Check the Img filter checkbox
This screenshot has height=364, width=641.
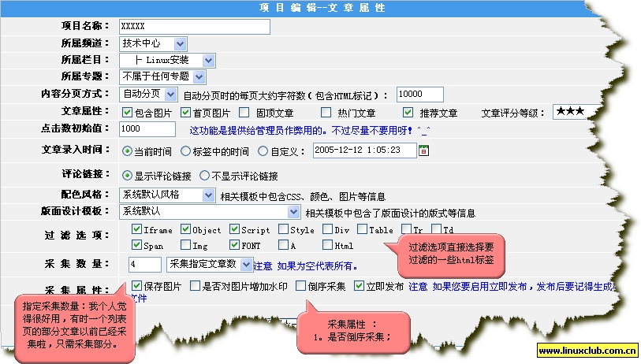click(x=185, y=245)
